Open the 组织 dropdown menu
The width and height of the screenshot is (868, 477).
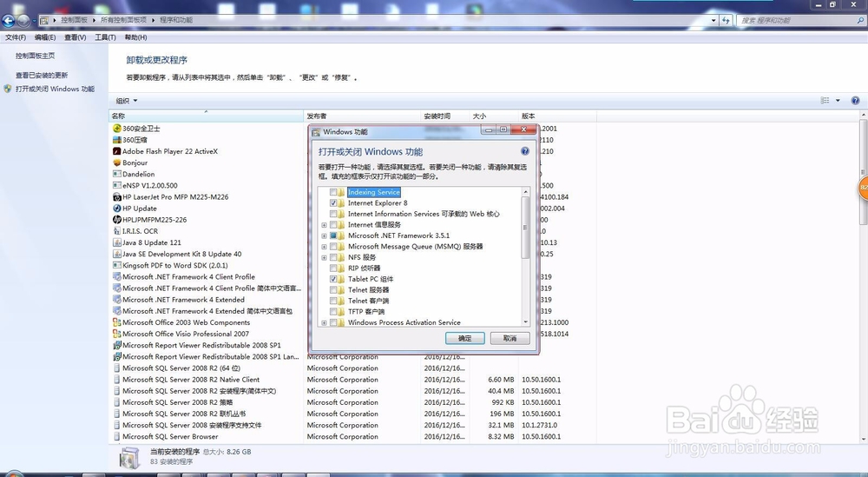point(127,101)
